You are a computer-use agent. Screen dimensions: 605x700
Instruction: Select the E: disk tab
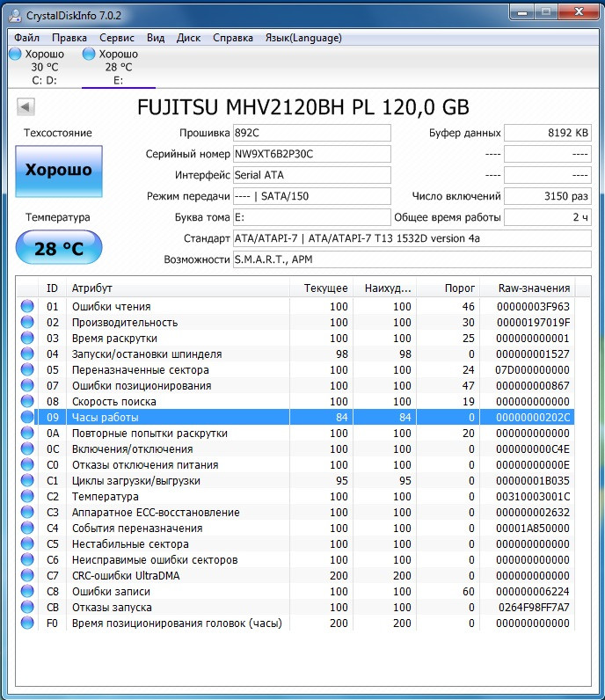point(119,67)
